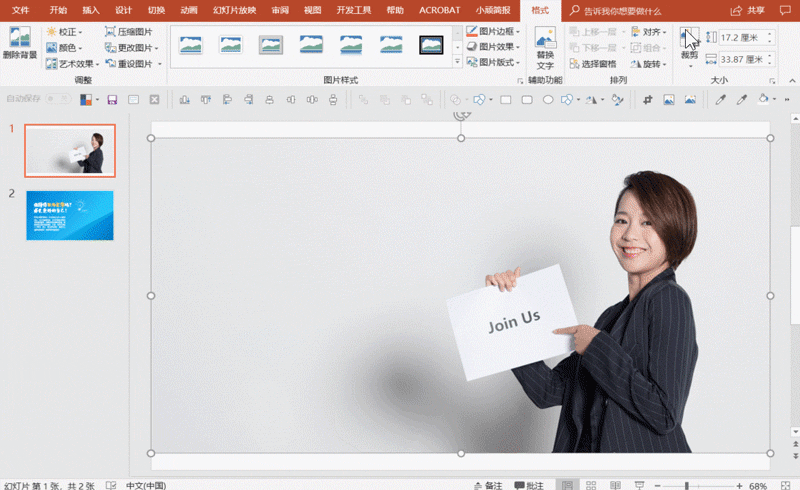Viewport: 800px width, 490px height.
Task: Click the rotation handle above the picture
Action: 461,116
